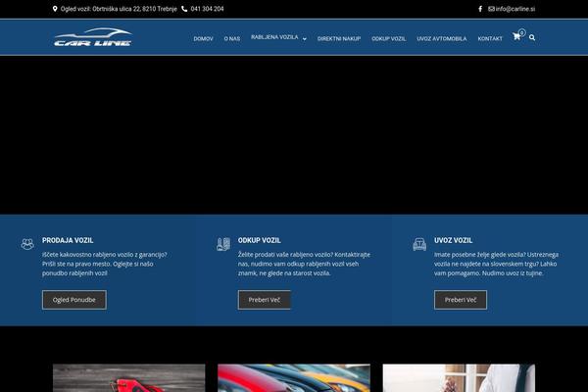Click Preberi Več under Odkup vozil

click(x=265, y=300)
